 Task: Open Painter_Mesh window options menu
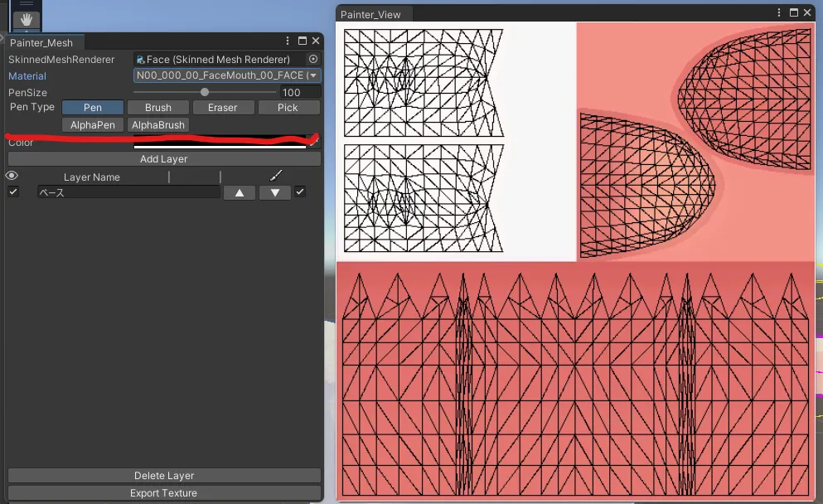click(288, 41)
